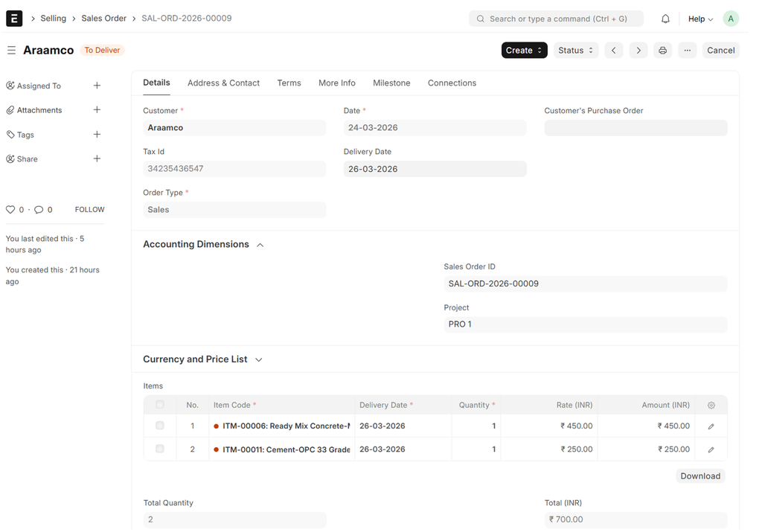Check the Cement-OPC 33 Grade row checkbox
Screen dimensions: 762x532
(x=160, y=449)
